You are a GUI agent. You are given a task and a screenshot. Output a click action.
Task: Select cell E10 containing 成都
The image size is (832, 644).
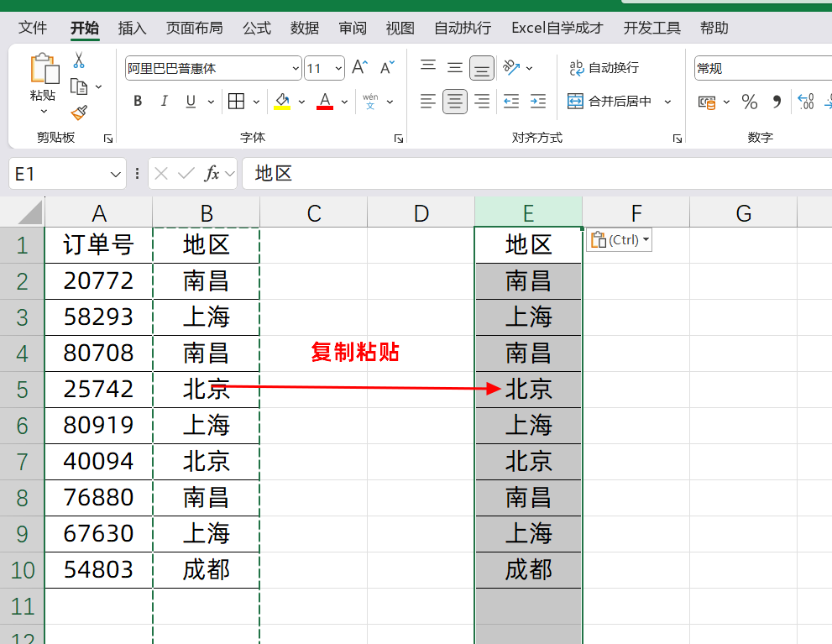coord(528,570)
